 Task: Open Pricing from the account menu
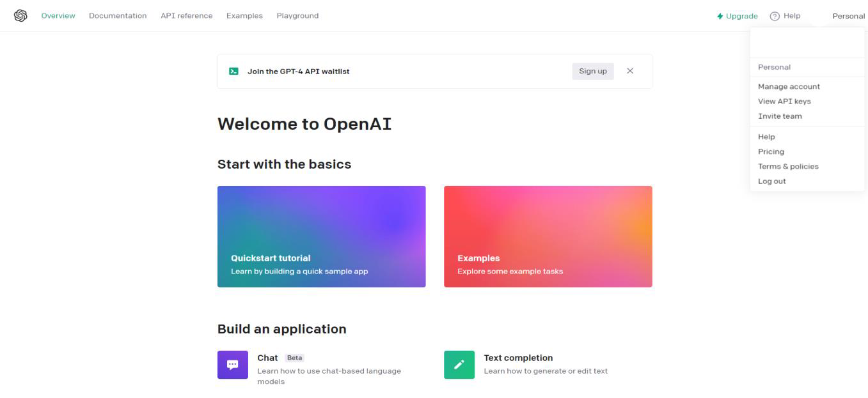tap(771, 151)
